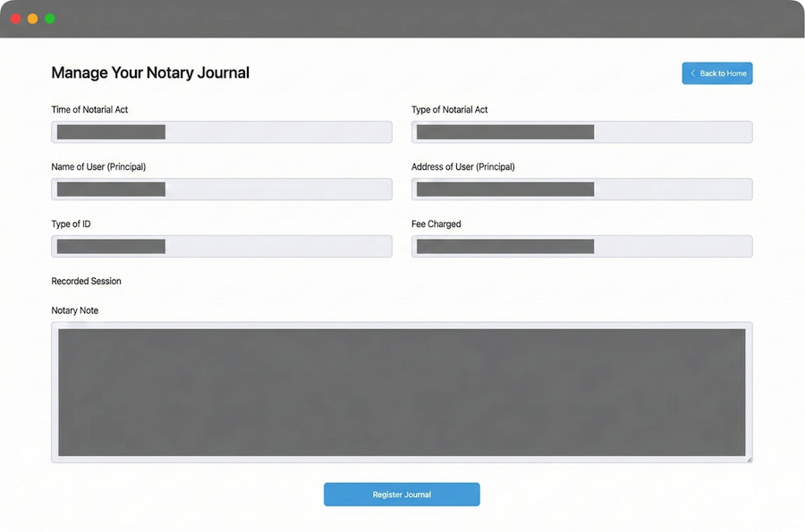Select the "Name of User (Principal)" label
The width and height of the screenshot is (805, 532).
tap(98, 167)
